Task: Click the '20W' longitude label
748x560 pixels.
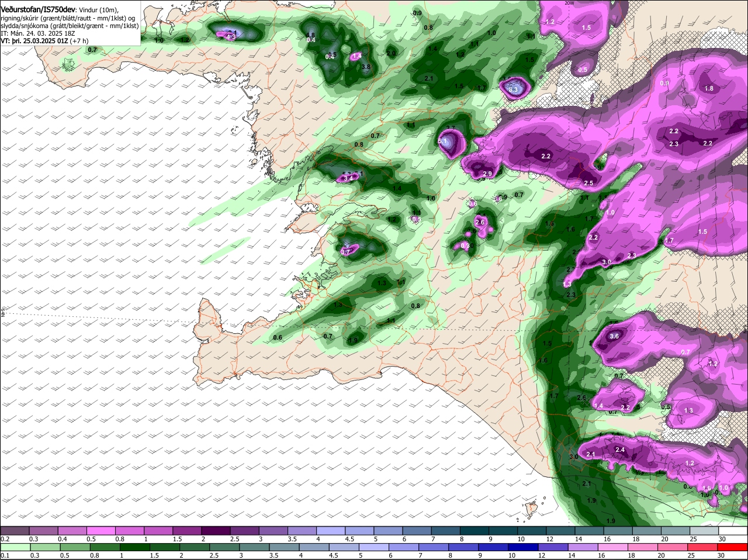Action: point(569,3)
